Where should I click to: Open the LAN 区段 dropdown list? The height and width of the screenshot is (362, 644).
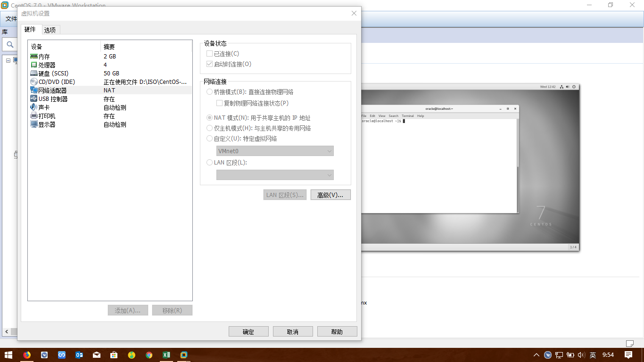pyautogui.click(x=275, y=175)
